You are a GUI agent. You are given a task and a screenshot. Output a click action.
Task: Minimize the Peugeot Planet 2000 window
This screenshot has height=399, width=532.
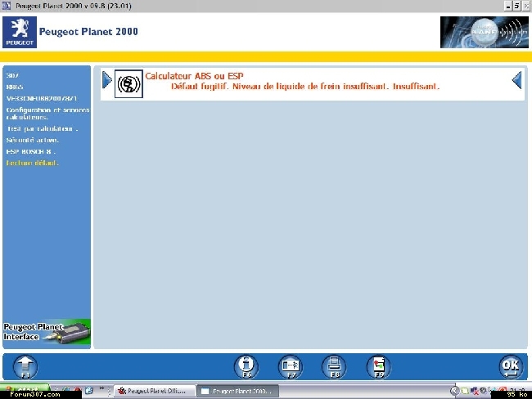click(508, 6)
